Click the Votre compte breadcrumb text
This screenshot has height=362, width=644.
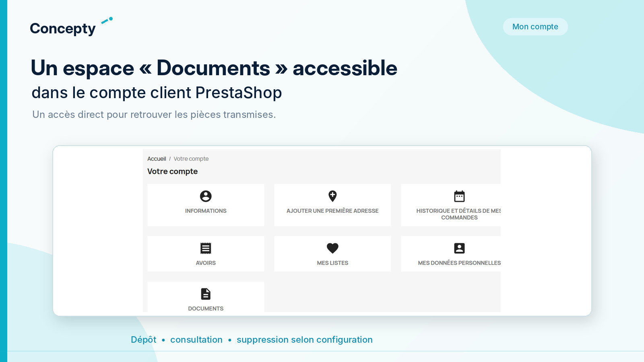[x=191, y=159]
